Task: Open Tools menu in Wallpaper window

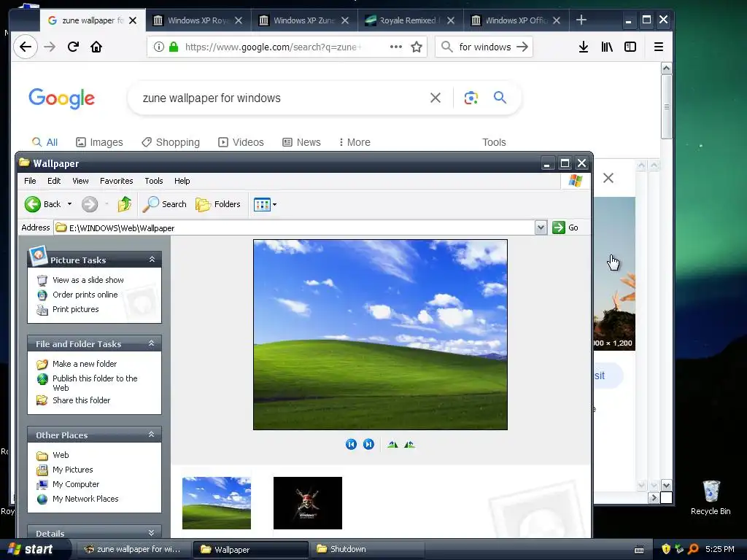Action: (154, 181)
